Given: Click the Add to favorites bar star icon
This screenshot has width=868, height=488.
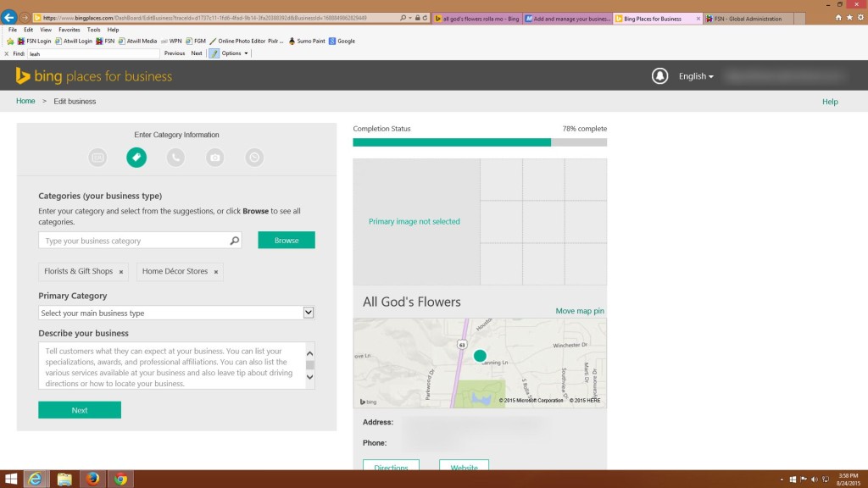Looking at the screenshot, I should tap(10, 41).
